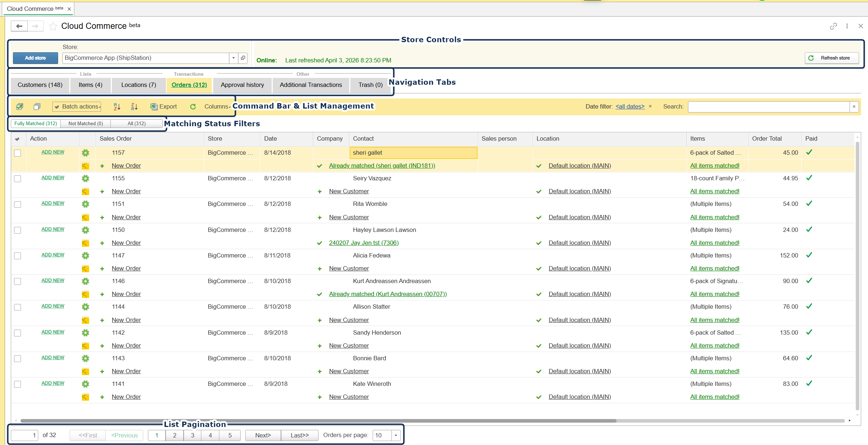The width and height of the screenshot is (868, 445).
Task: Select the checkbox for order 1150
Action: pyautogui.click(x=17, y=230)
